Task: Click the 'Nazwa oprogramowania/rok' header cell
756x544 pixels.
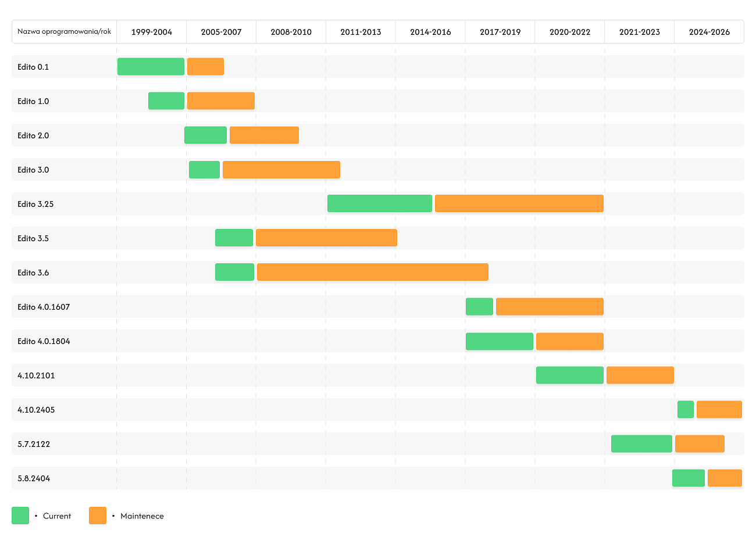Action: point(65,32)
